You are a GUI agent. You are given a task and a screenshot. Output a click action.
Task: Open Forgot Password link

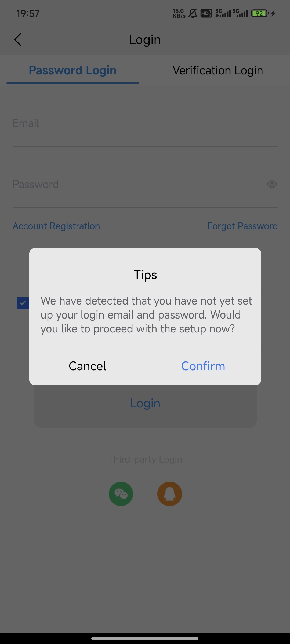[242, 226]
